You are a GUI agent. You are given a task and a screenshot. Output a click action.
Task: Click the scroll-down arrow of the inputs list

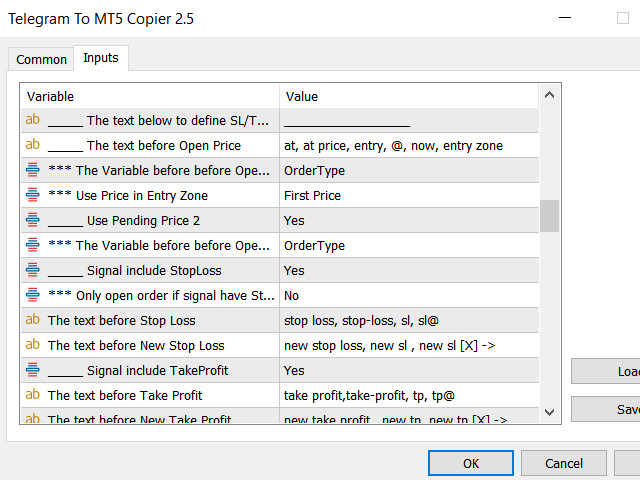coord(549,412)
